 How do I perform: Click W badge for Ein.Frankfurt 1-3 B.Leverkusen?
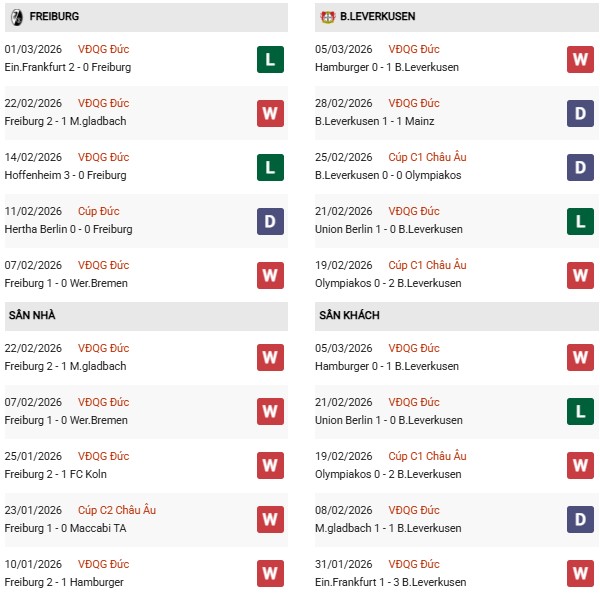[581, 574]
